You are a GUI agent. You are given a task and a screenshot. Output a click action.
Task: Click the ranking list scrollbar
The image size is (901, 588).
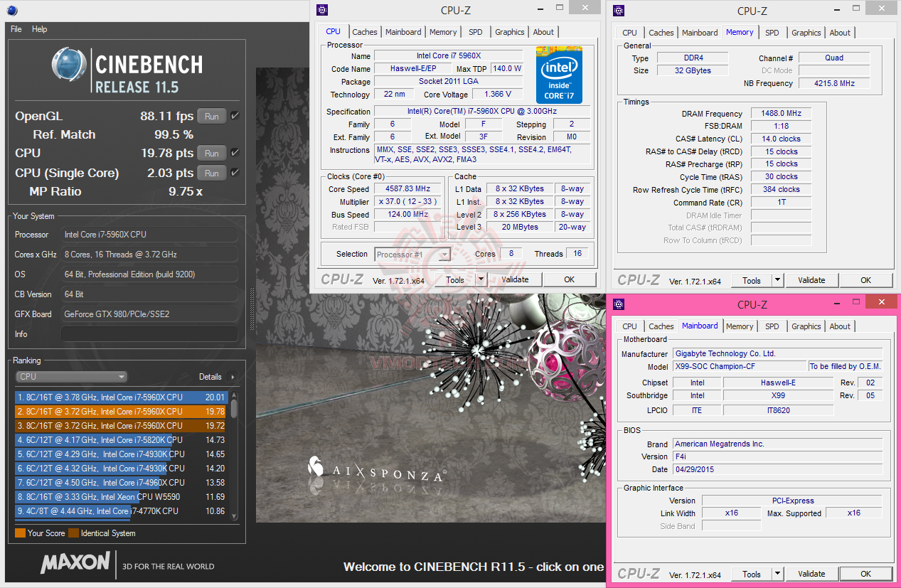[234, 455]
